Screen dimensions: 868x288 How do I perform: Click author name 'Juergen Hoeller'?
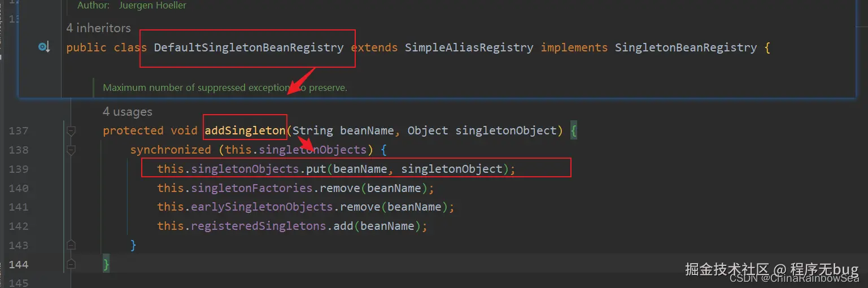152,6
